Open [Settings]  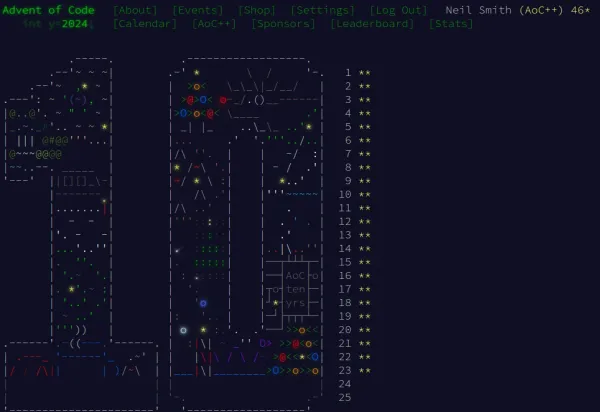click(323, 10)
